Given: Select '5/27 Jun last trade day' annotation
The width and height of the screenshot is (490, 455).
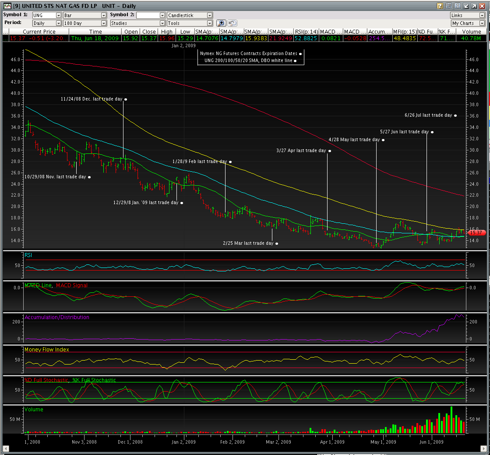Looking at the screenshot, I should (x=404, y=132).
